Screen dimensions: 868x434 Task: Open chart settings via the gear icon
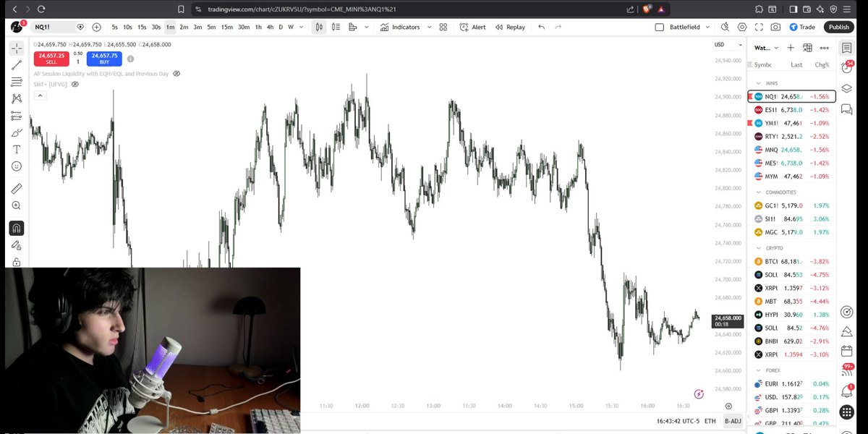(744, 27)
